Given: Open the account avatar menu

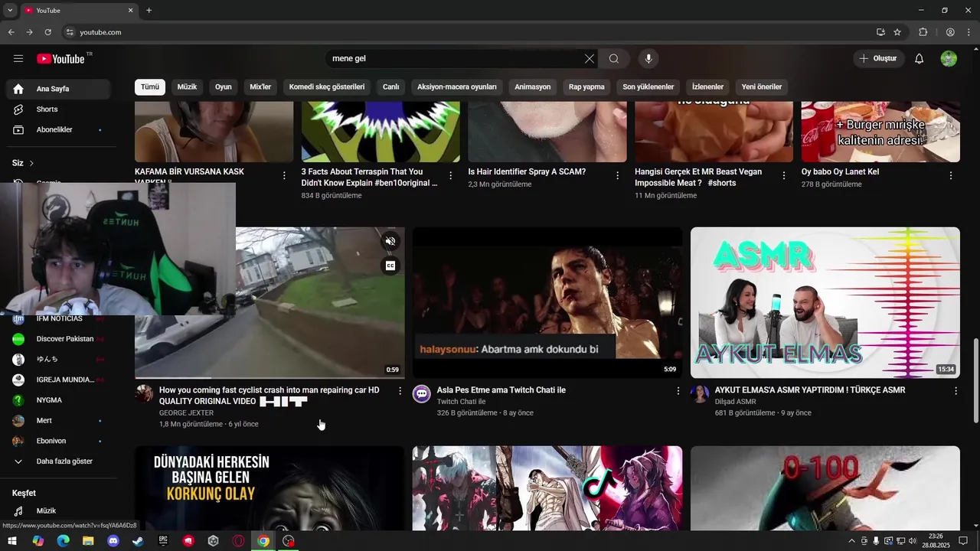Looking at the screenshot, I should pyautogui.click(x=949, y=59).
